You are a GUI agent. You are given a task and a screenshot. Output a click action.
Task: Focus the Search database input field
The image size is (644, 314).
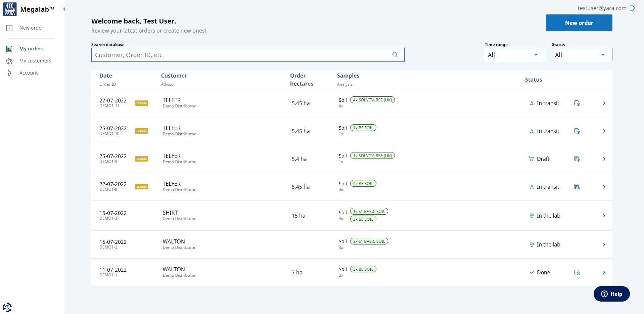(x=240, y=55)
